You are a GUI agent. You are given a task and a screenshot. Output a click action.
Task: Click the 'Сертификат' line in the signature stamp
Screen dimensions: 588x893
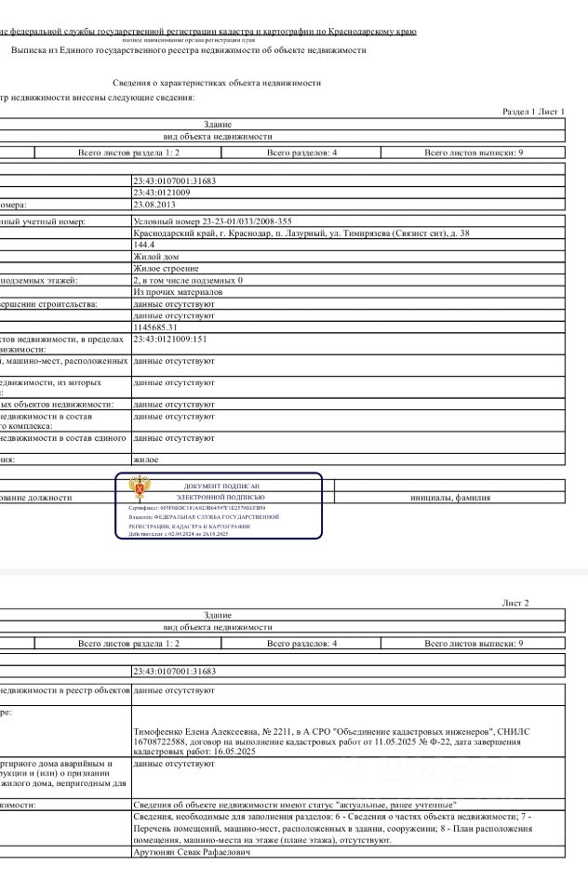point(197,508)
